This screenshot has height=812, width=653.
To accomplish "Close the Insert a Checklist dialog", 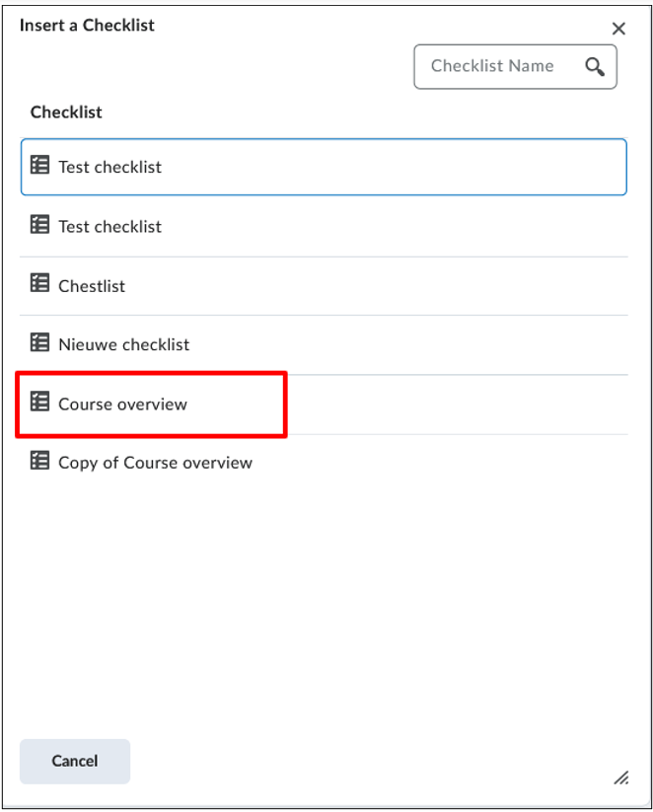I will 618,29.
